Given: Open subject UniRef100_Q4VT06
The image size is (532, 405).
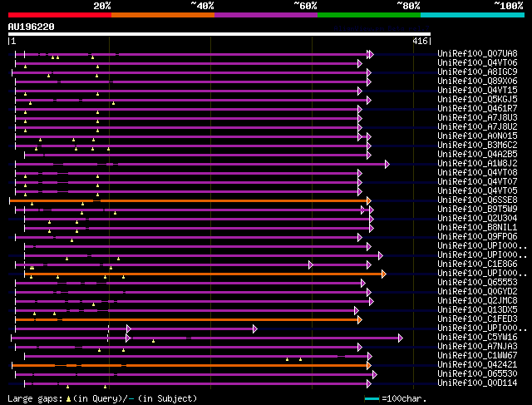Looking at the screenshot, I should pyautogui.click(x=477, y=63).
